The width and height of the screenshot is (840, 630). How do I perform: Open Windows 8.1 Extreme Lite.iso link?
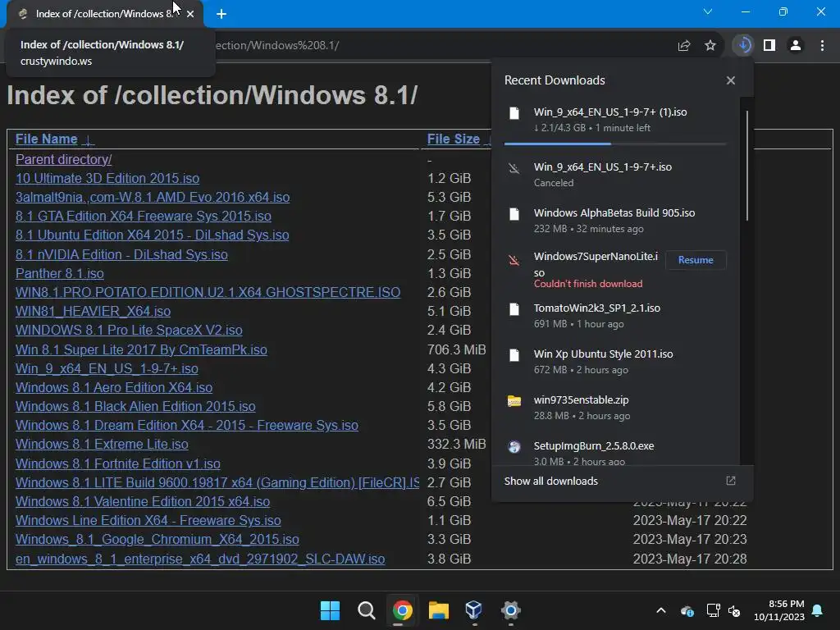pyautogui.click(x=102, y=444)
